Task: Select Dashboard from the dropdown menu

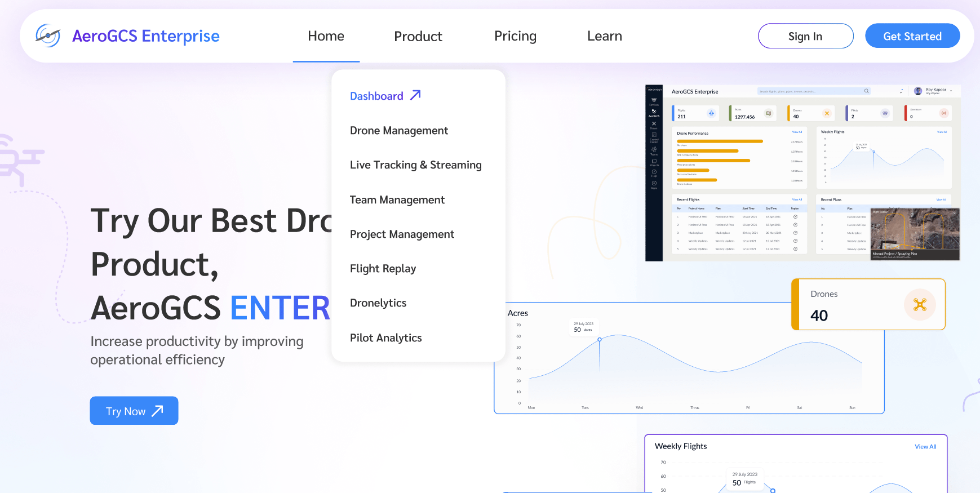Action: pyautogui.click(x=385, y=96)
